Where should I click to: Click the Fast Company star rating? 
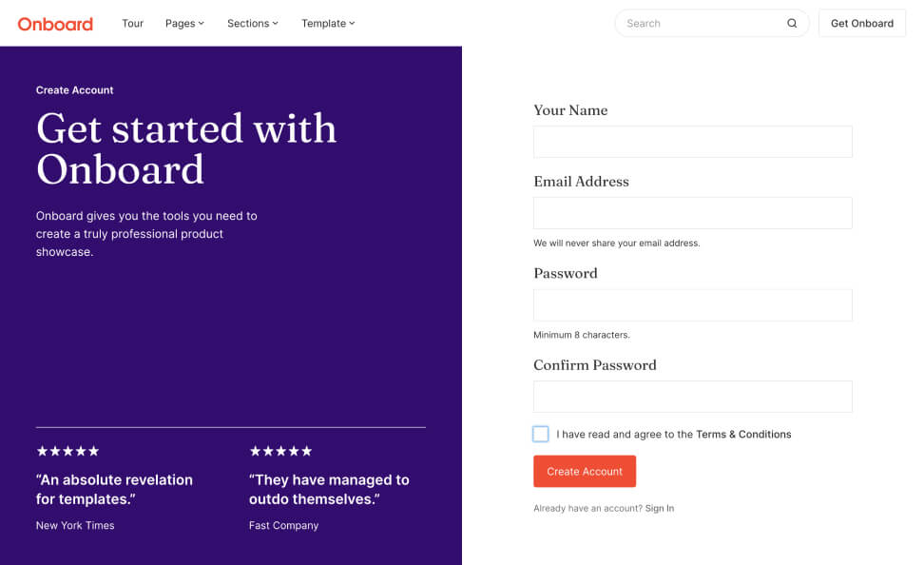tap(280, 451)
